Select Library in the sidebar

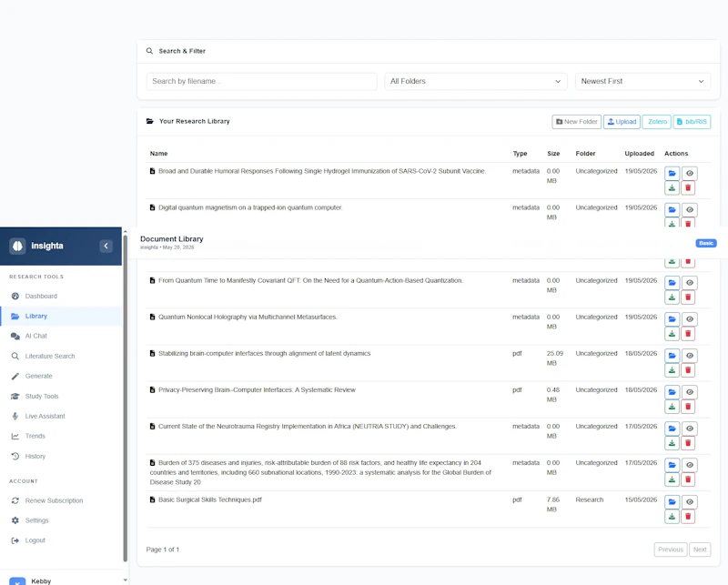click(61, 317)
